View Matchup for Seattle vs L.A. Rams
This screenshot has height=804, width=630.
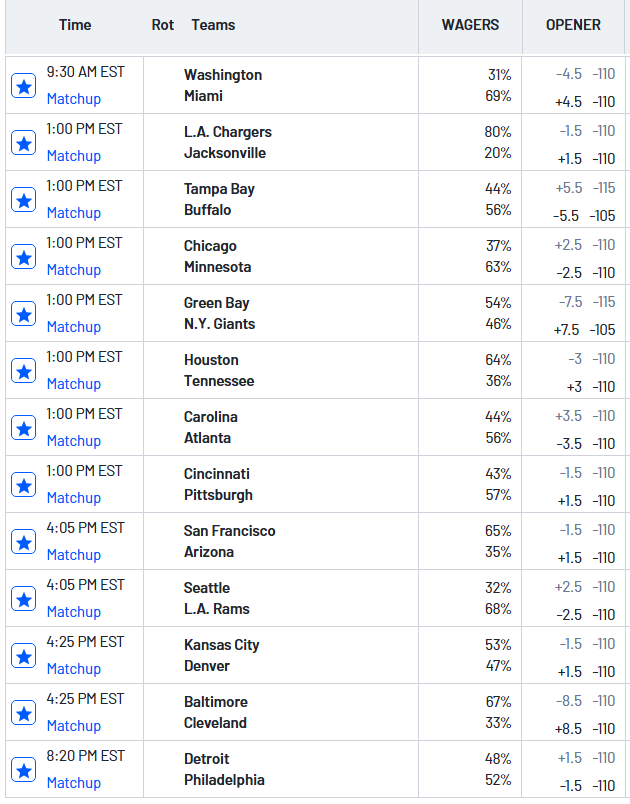pyautogui.click(x=74, y=612)
